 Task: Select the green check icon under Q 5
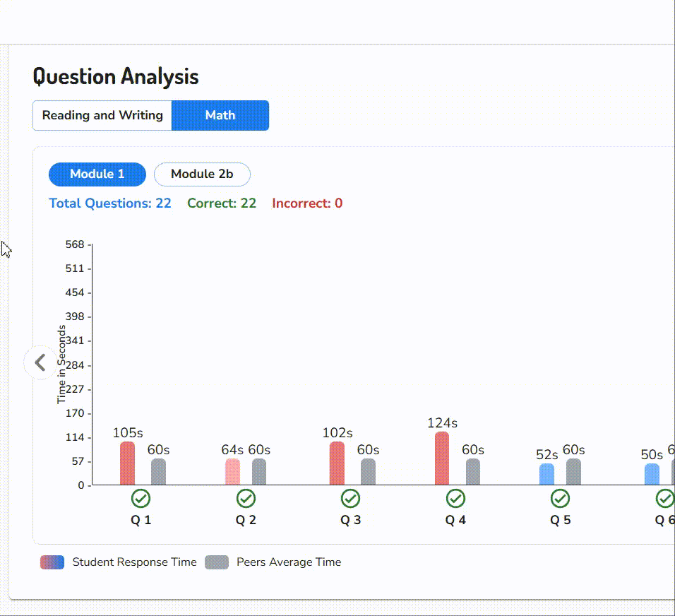560,498
